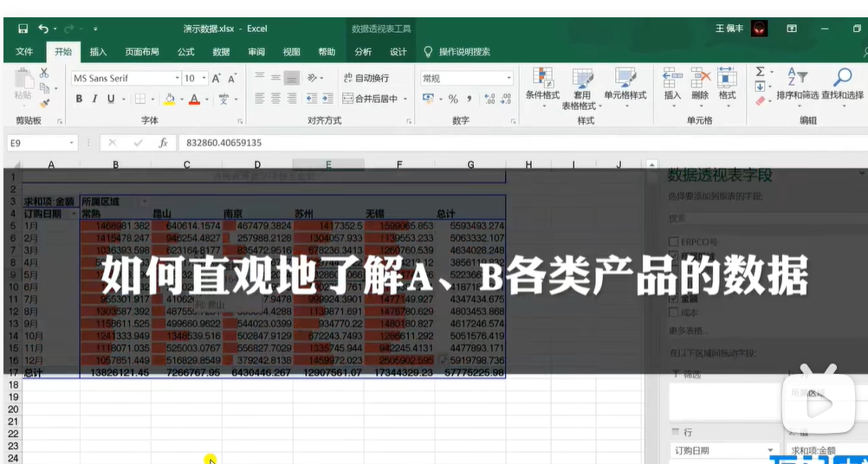Click the Decrease Indent icon

[x=312, y=99]
